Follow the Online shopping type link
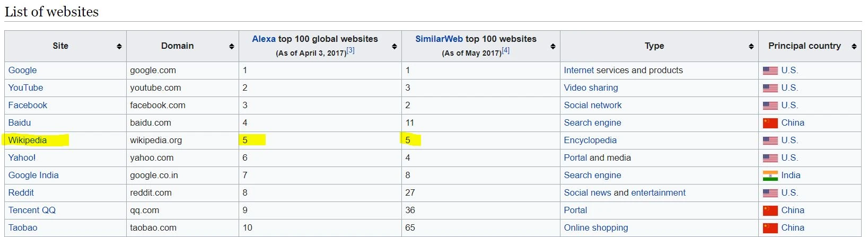 point(596,227)
